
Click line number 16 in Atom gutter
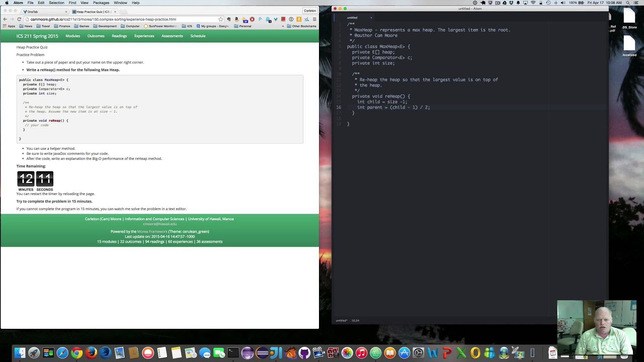pos(339,107)
